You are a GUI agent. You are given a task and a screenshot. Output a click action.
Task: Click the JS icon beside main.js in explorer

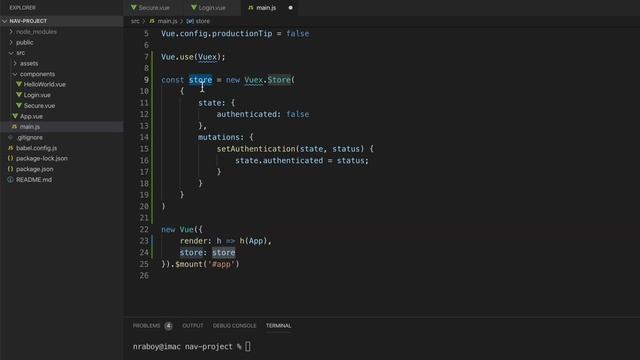click(x=14, y=127)
